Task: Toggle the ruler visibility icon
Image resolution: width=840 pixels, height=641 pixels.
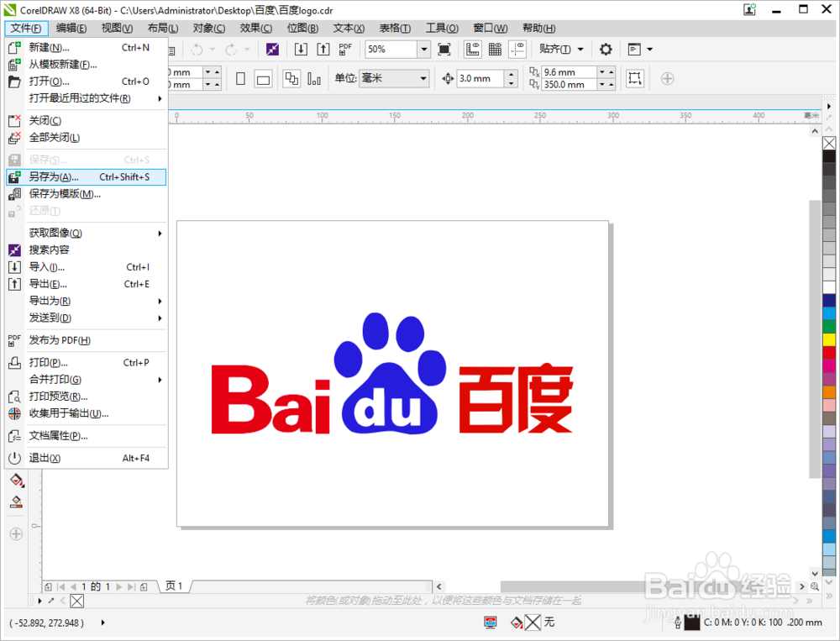Action: [472, 49]
